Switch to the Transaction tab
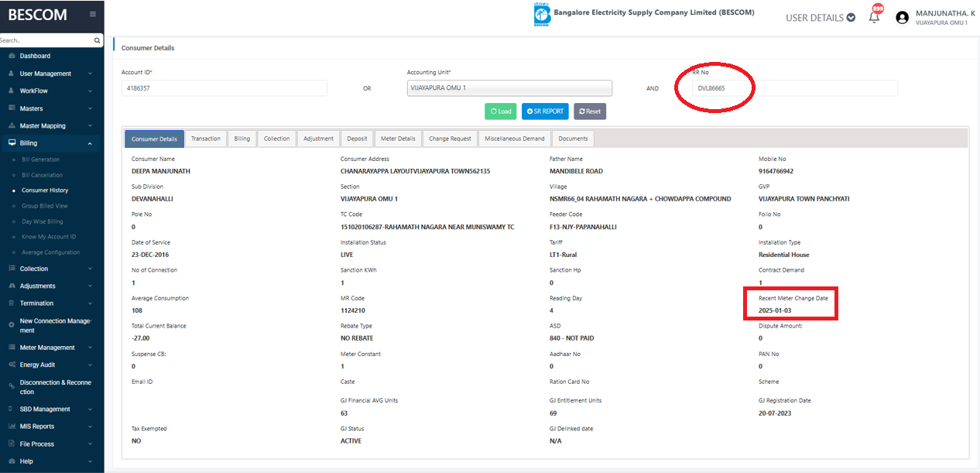Viewport: 980px width, 473px height. coord(206,139)
